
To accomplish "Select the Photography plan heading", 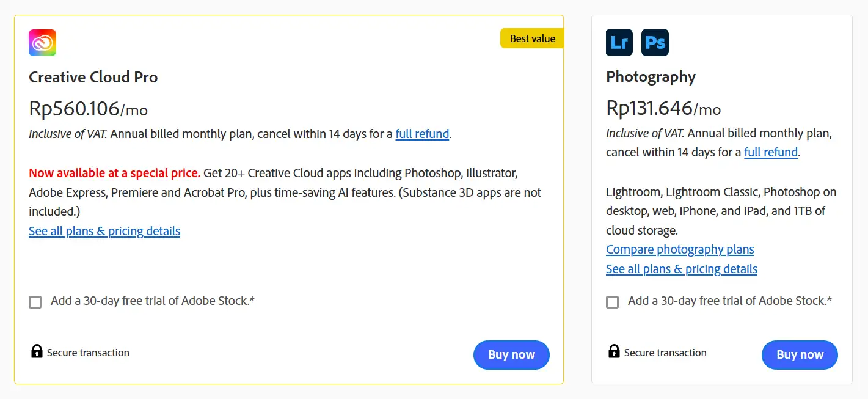I will (x=651, y=77).
